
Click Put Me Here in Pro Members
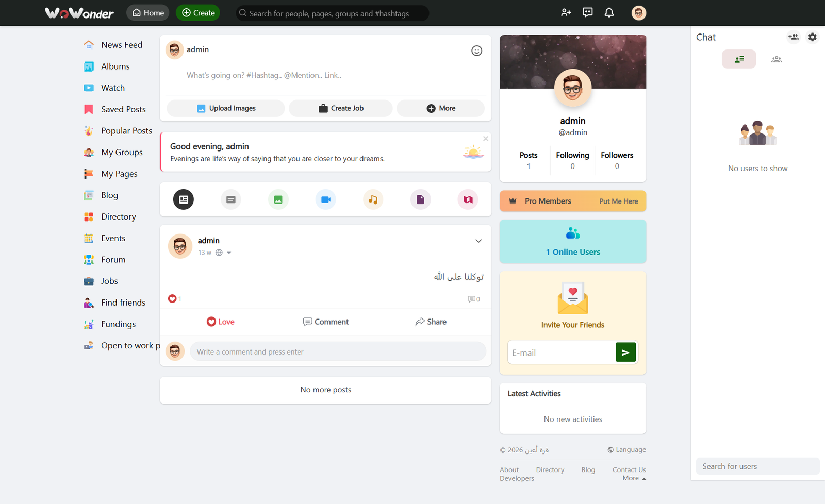coord(619,201)
